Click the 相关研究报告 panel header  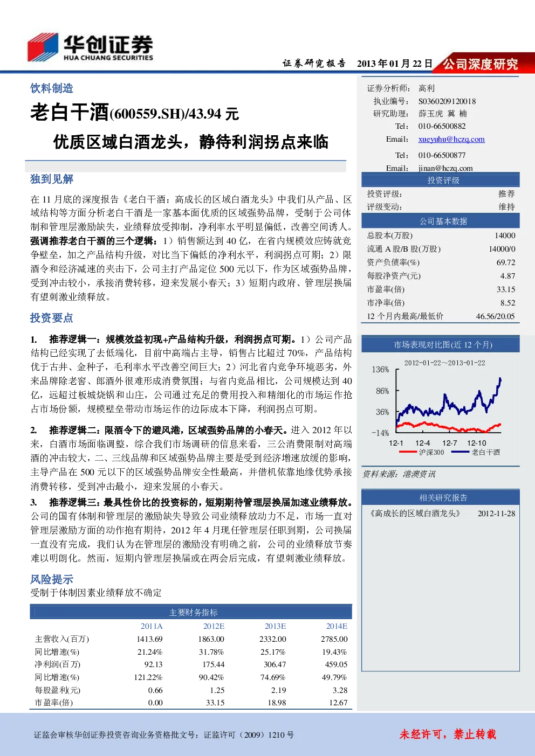(441, 497)
